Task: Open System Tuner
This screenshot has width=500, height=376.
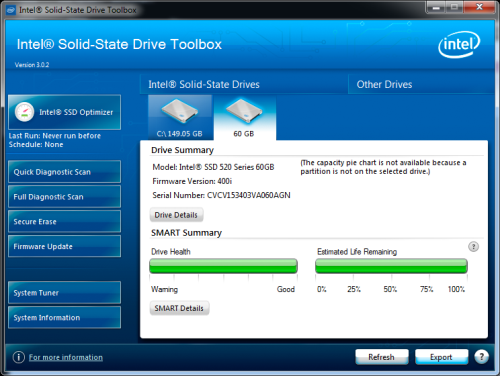Action: (x=65, y=293)
